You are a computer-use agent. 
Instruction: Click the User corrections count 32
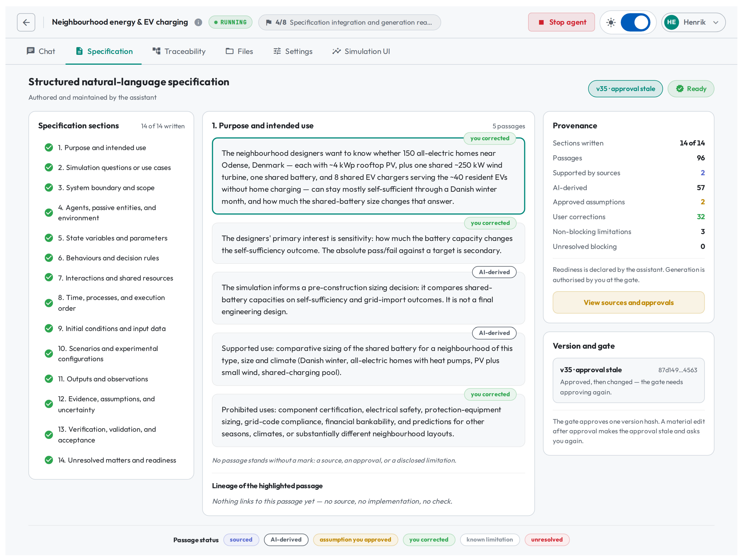tap(701, 217)
